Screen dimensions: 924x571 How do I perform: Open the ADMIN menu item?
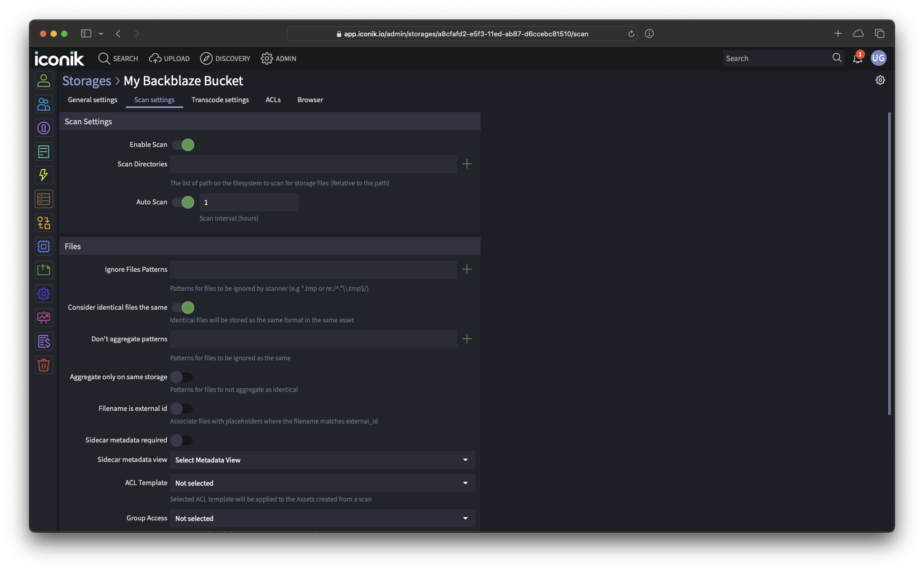pyautogui.click(x=279, y=58)
